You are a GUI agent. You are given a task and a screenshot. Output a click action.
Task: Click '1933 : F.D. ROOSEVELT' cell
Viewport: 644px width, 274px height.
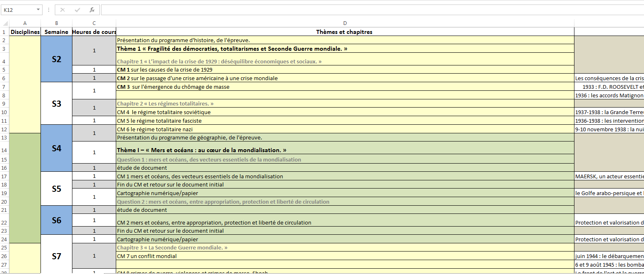(x=609, y=87)
